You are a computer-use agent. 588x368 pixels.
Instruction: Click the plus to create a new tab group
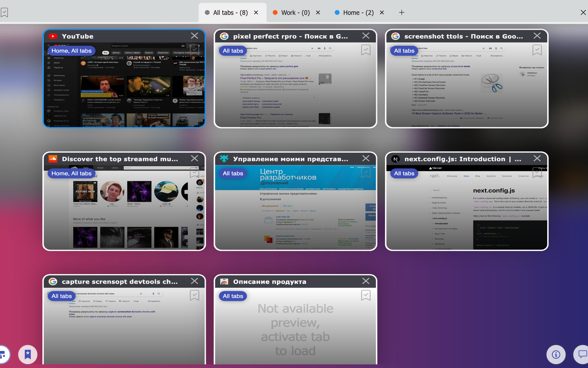[x=401, y=12]
